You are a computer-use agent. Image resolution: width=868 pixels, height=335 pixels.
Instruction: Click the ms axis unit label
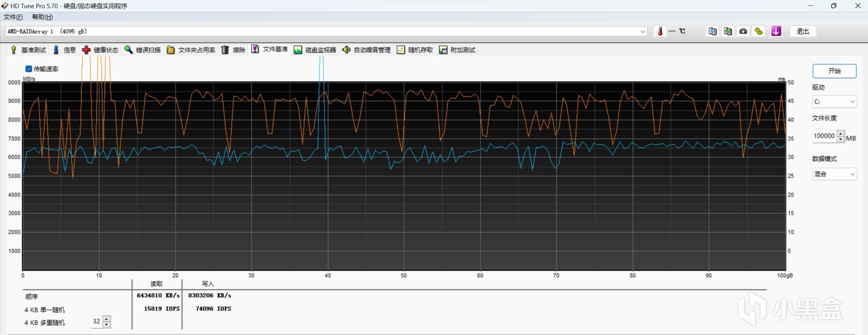[x=782, y=79]
